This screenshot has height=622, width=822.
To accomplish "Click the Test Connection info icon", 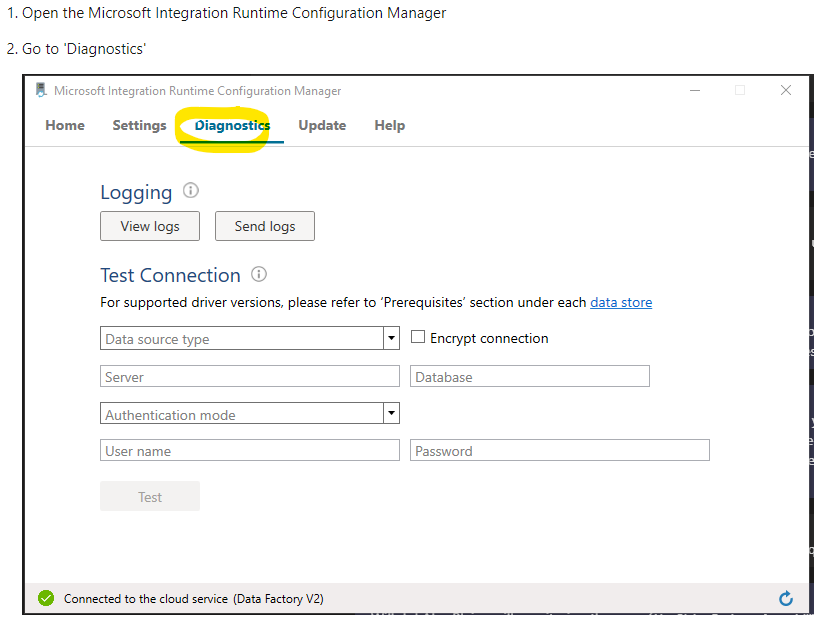I will coord(259,274).
